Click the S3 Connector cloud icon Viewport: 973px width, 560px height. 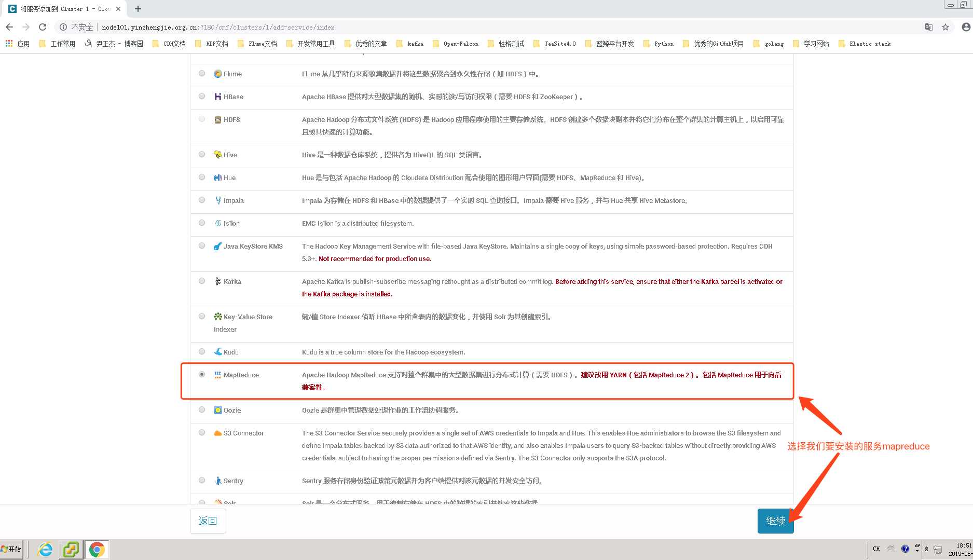218,433
